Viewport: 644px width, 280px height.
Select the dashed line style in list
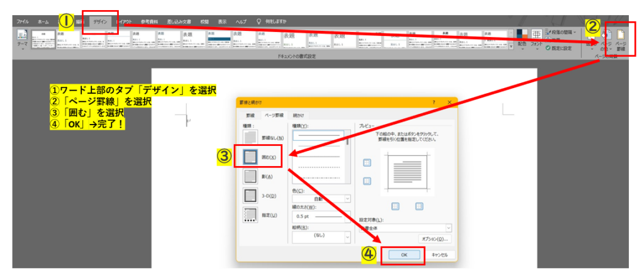(318, 167)
